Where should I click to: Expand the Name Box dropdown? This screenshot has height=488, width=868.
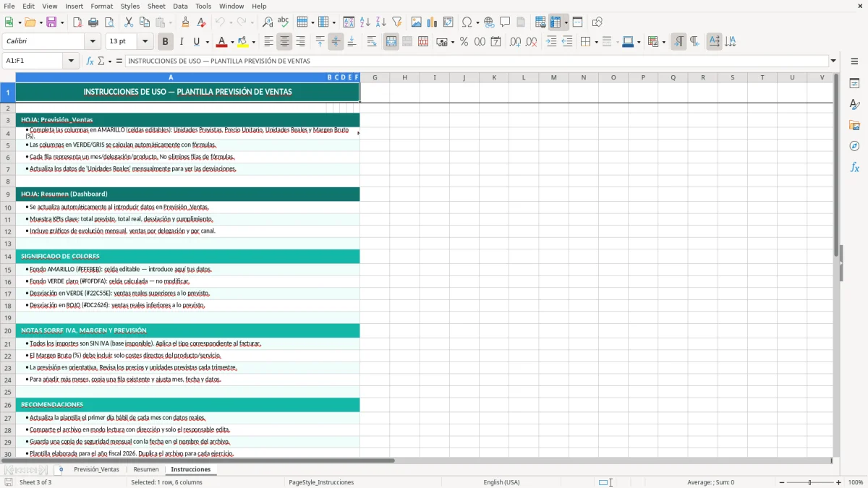(72, 61)
